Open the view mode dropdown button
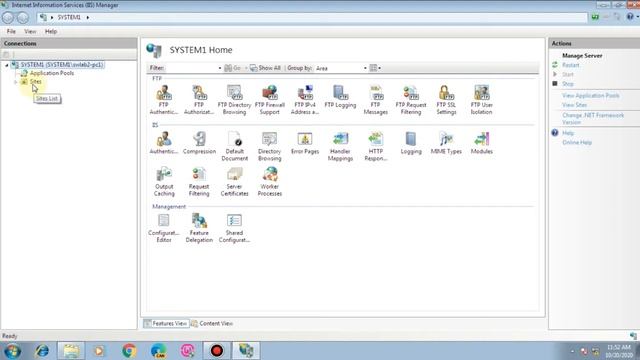The image size is (640, 360). click(375, 68)
